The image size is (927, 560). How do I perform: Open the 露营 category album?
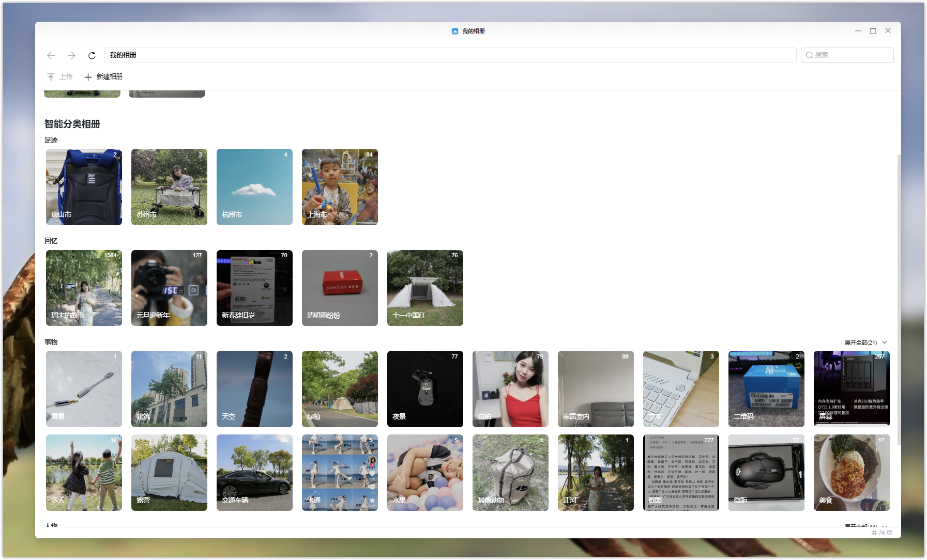pyautogui.click(x=169, y=473)
